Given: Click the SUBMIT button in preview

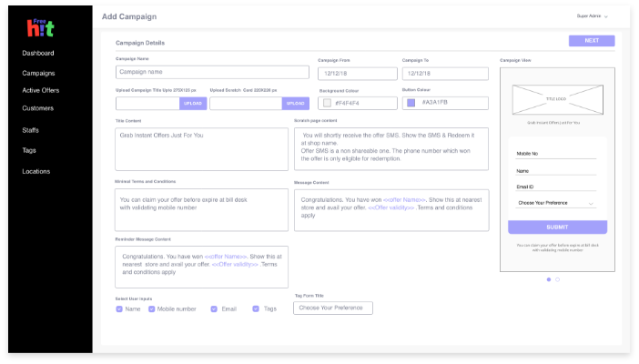Looking at the screenshot, I should point(557,227).
